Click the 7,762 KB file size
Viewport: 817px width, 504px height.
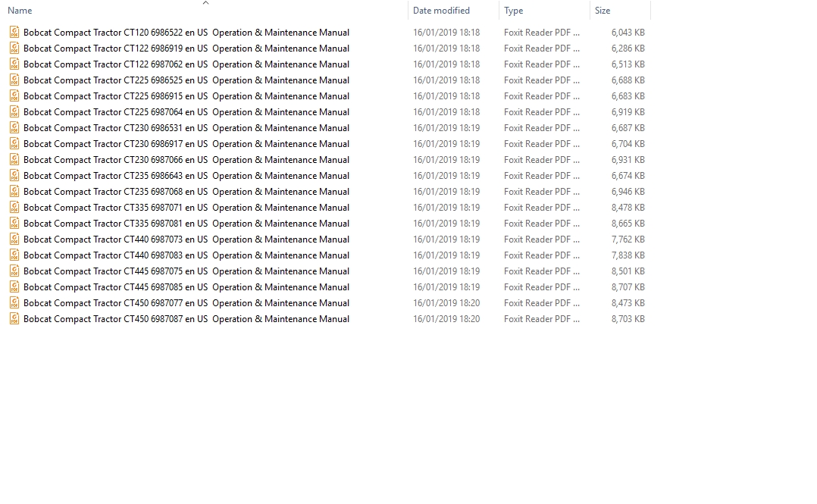tap(628, 239)
